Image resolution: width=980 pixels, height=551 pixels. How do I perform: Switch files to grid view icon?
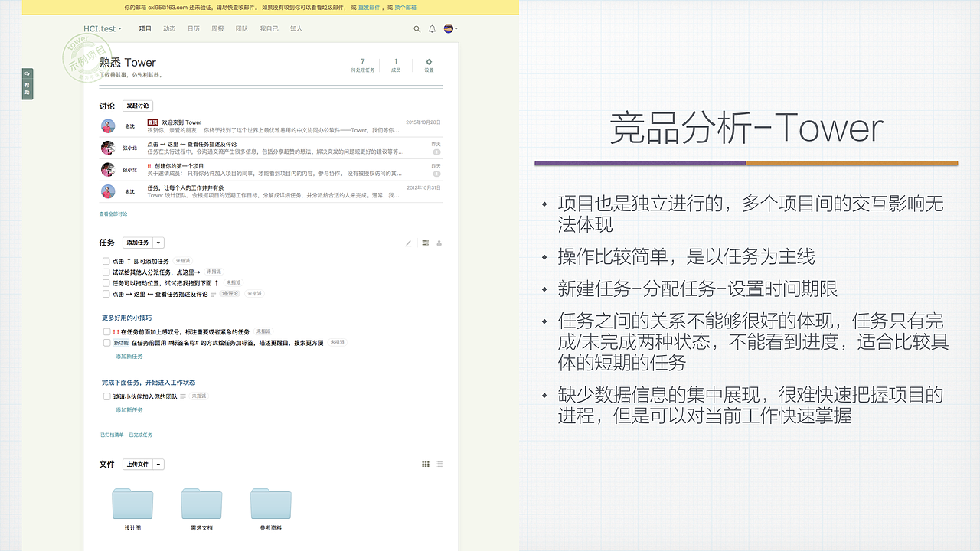[426, 464]
